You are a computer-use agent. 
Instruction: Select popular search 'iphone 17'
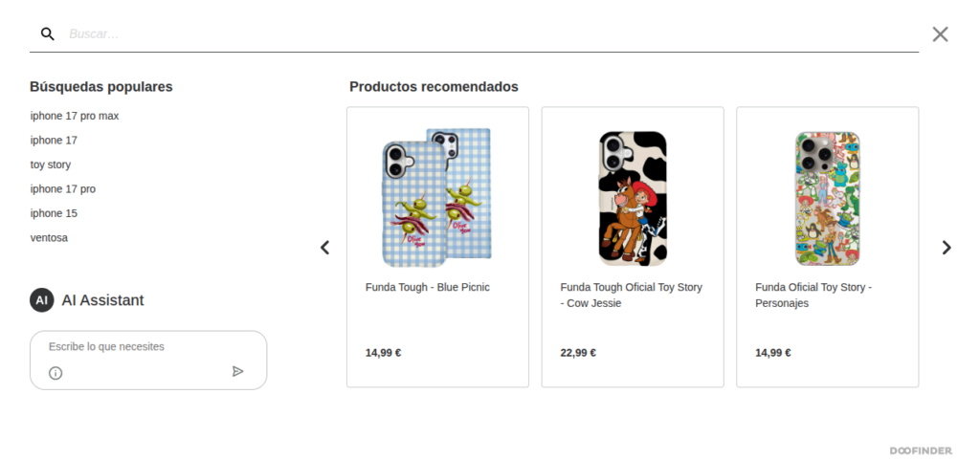point(54,141)
